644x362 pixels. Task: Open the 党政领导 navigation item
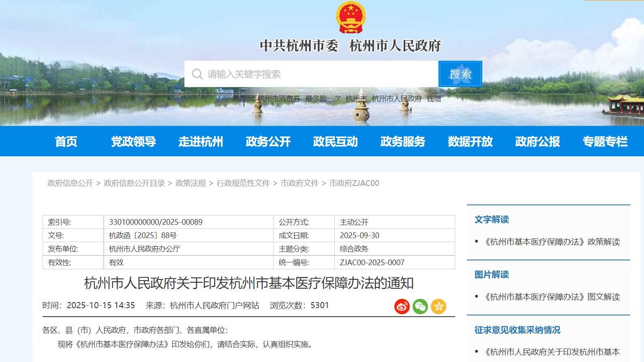coord(133,141)
